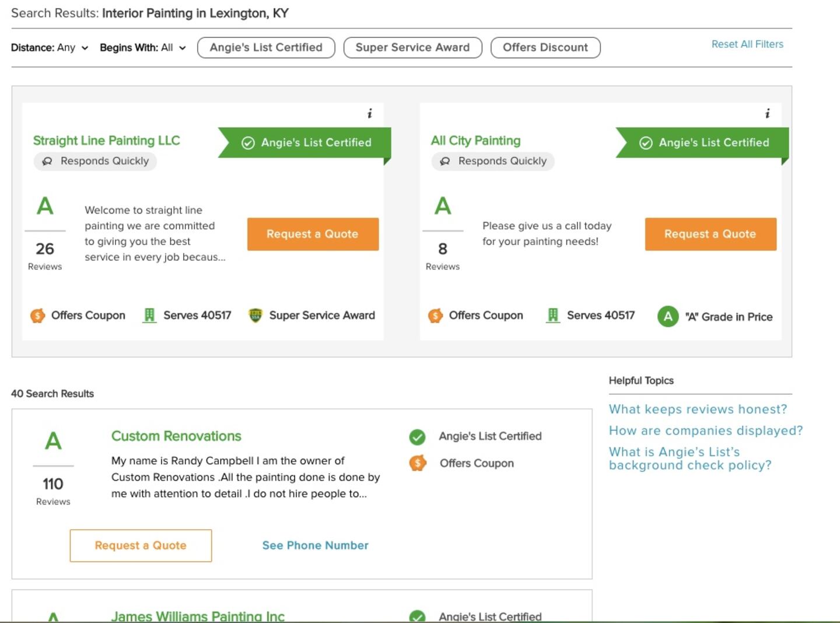Toggle the Angie's List Certified filter
Screen dimensions: 840x623
click(266, 48)
